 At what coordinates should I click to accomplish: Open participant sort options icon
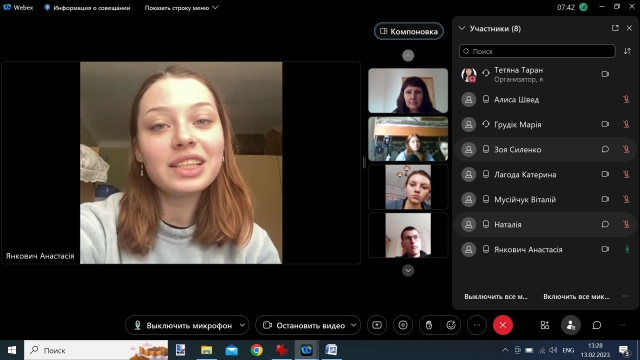627,51
